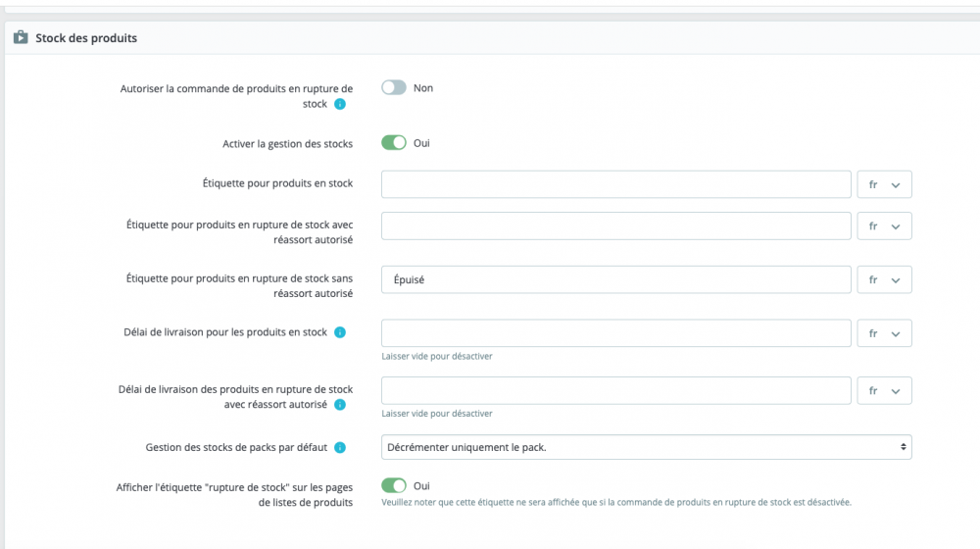980x549 pixels.
Task: Click the text field containing 'Épuisé'
Action: click(615, 279)
